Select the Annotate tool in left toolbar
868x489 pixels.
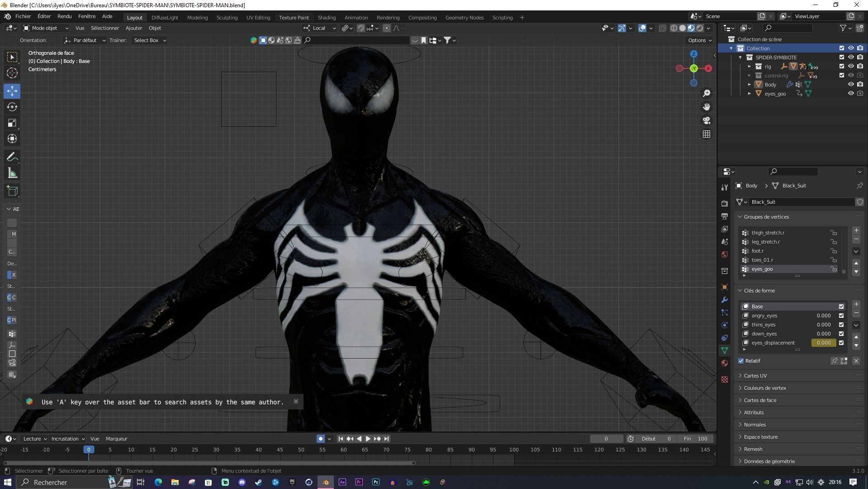pyautogui.click(x=12, y=157)
